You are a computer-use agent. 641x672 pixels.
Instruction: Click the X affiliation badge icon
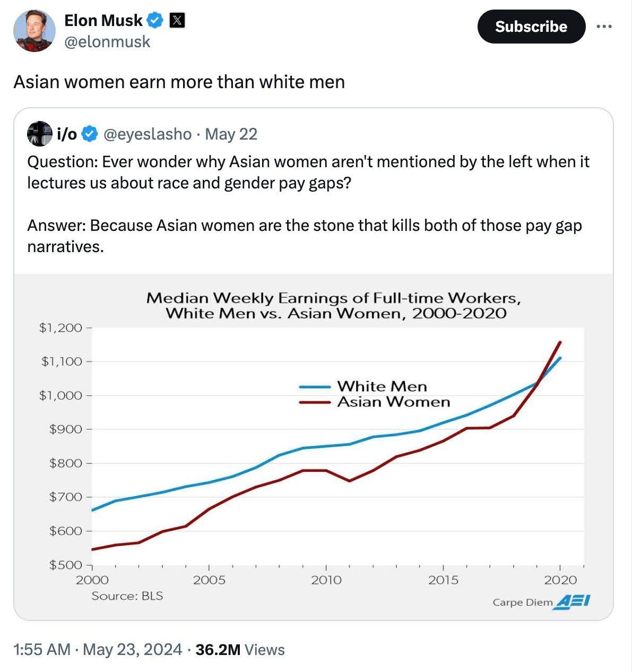click(177, 21)
